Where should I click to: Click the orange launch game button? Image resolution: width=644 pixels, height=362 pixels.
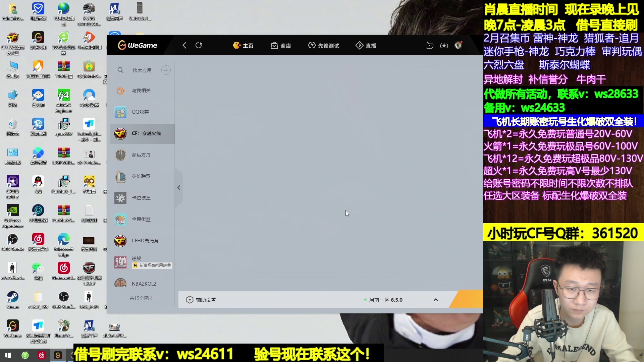point(466,299)
